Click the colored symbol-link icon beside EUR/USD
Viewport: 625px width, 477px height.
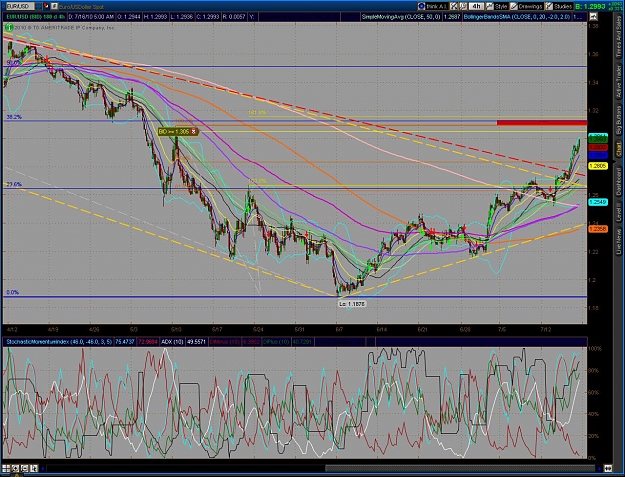pyautogui.click(x=46, y=6)
